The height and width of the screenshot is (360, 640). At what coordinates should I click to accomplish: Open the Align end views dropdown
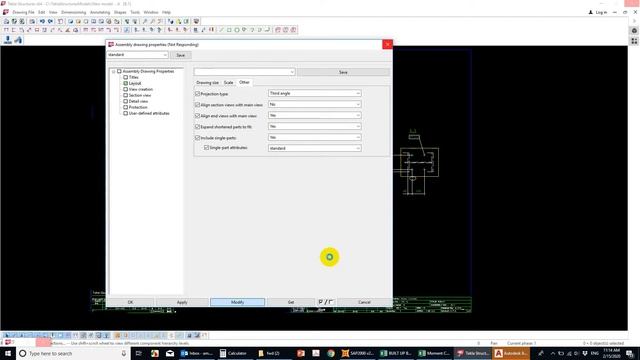pyautogui.click(x=314, y=116)
